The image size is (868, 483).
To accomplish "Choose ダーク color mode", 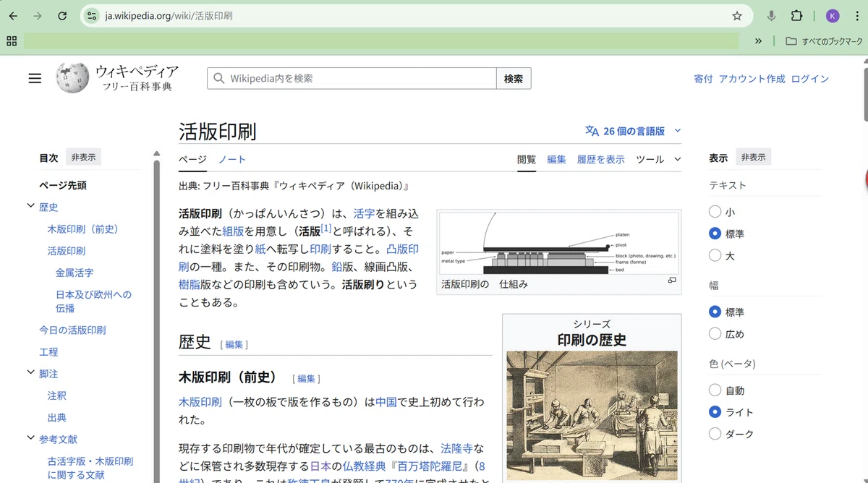I will (x=715, y=434).
